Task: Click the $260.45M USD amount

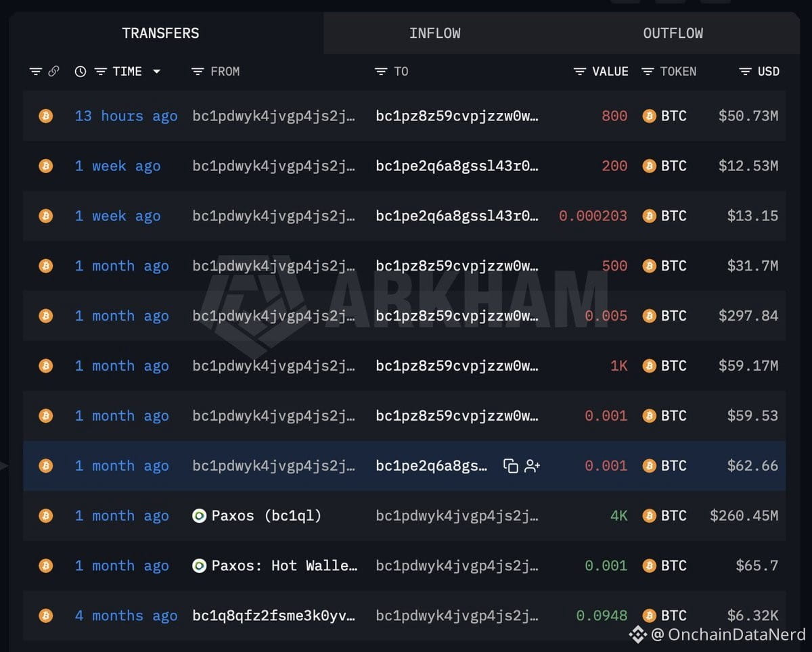Action: (x=744, y=516)
